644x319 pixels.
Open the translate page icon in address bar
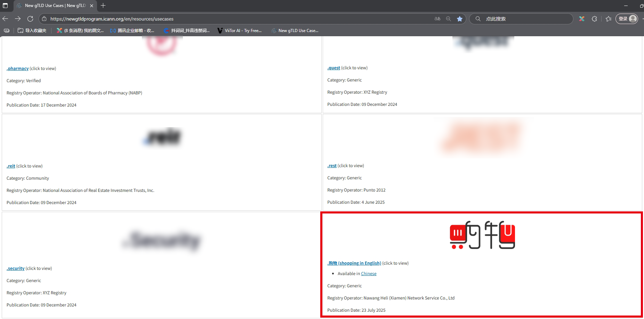pyautogui.click(x=437, y=19)
